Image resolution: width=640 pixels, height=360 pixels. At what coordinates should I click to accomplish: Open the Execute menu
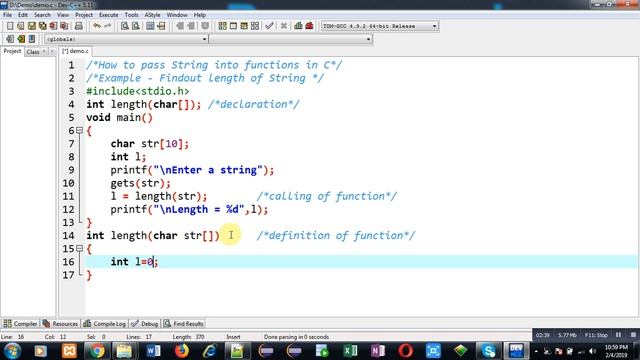[109, 15]
